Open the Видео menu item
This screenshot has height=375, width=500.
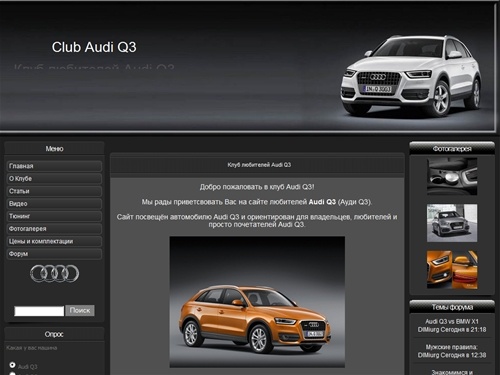coord(54,204)
